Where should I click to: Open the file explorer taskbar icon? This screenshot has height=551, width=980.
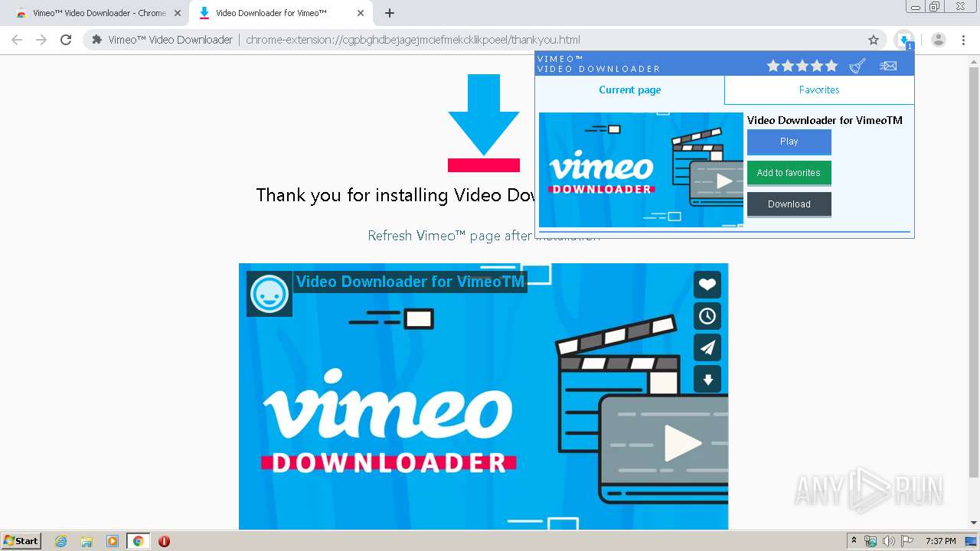(x=87, y=541)
